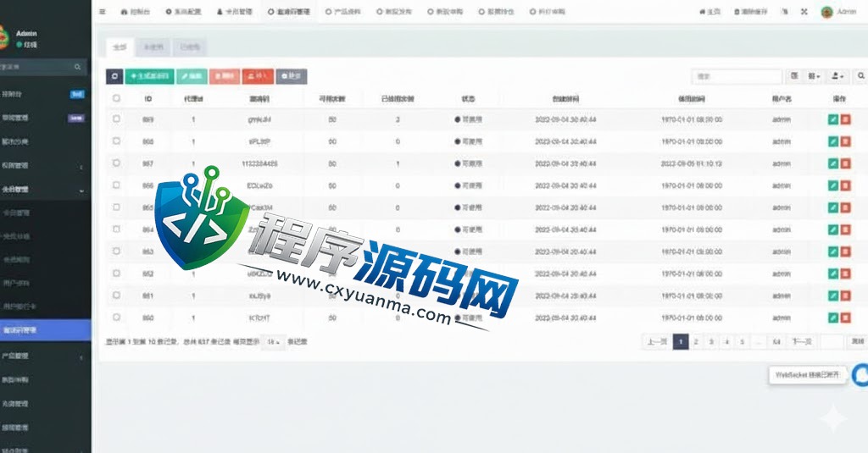Screen dimensions: 868x453
Task: Click the red 导入 toolbar button
Action: coord(258,76)
